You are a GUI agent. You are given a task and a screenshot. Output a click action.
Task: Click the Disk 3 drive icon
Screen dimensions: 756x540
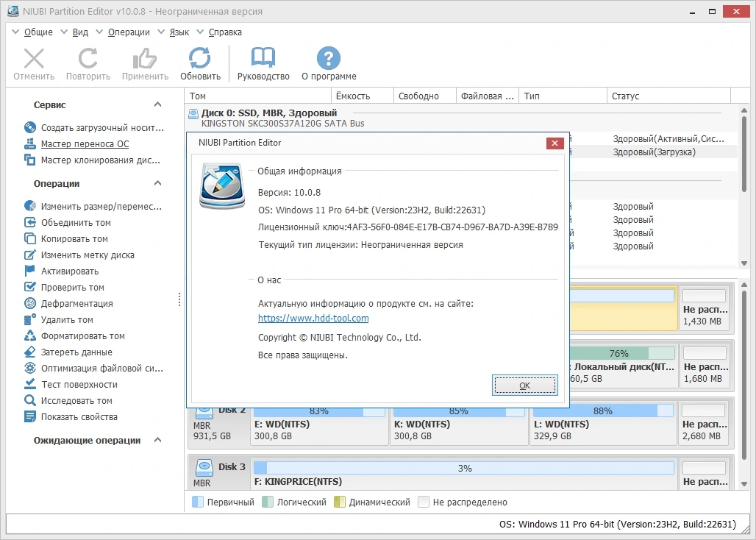click(204, 468)
